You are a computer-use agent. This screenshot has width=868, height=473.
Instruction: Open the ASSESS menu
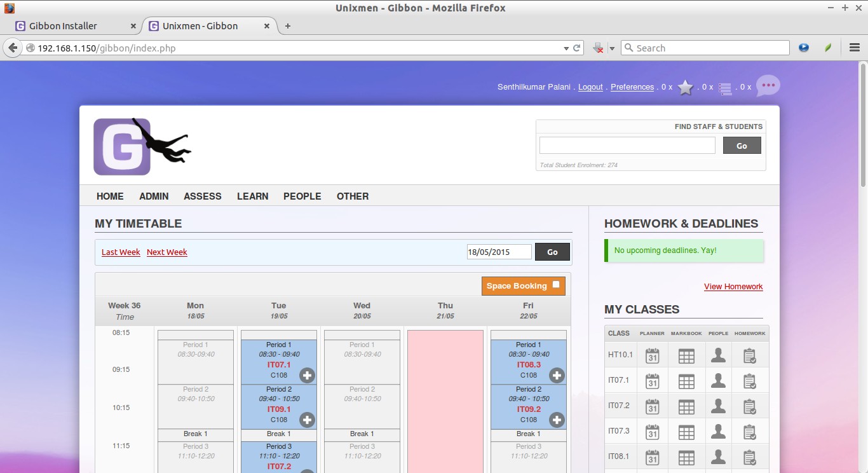(203, 196)
